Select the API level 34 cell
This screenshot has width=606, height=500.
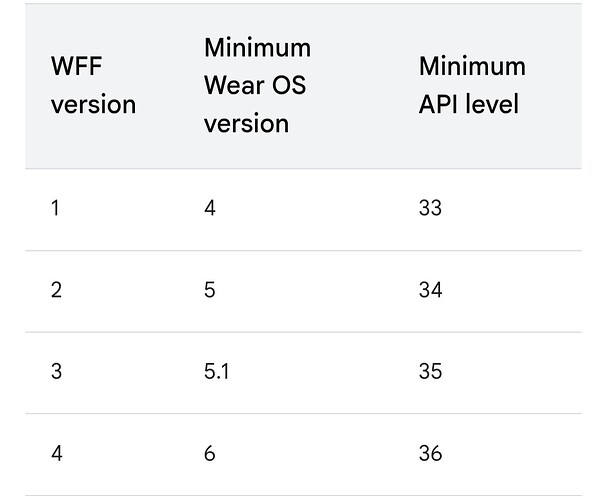click(430, 291)
